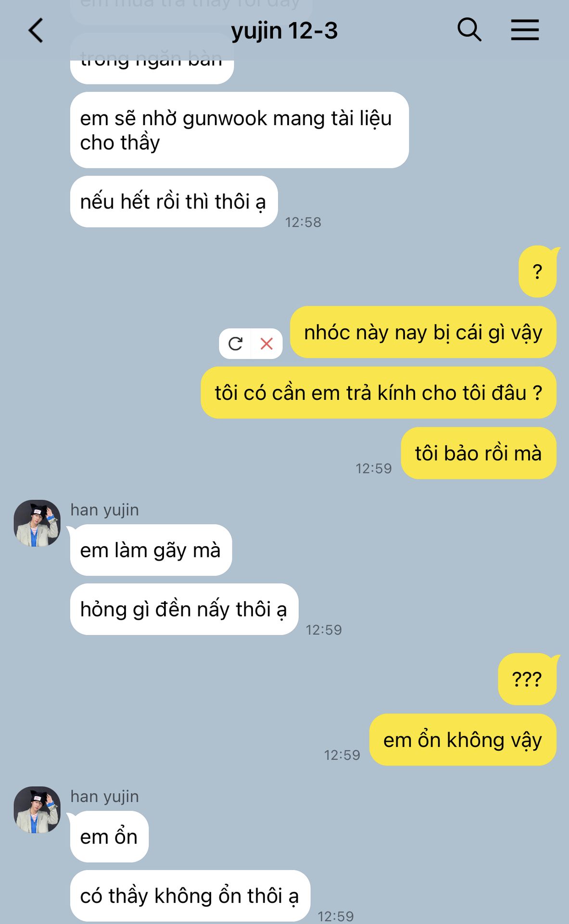Open han yujin's avatar above 'em ổn'
This screenshot has height=924, width=569.
[x=37, y=810]
